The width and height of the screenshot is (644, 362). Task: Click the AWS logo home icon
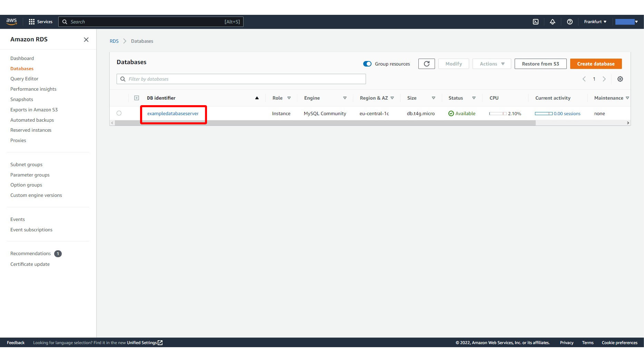(x=11, y=21)
